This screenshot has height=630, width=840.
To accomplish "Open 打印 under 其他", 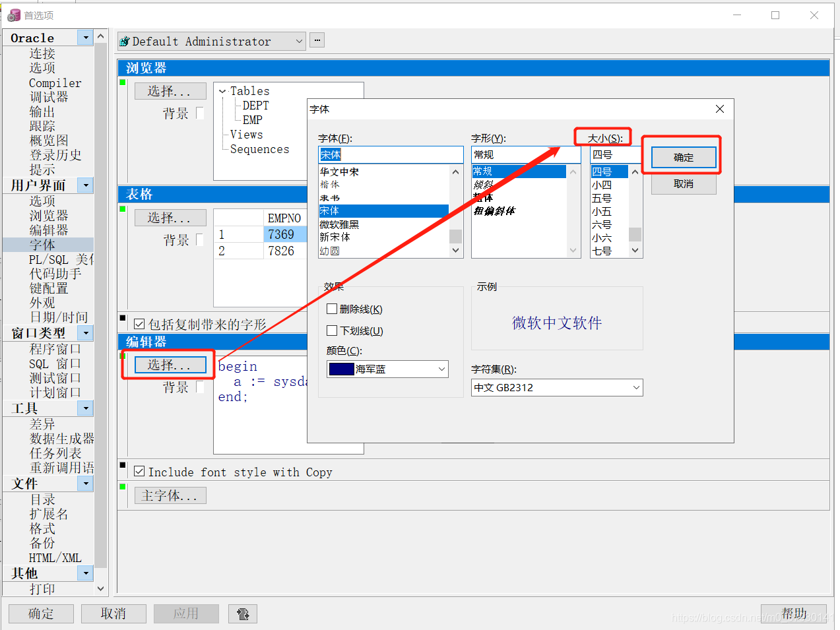I will tap(42, 589).
